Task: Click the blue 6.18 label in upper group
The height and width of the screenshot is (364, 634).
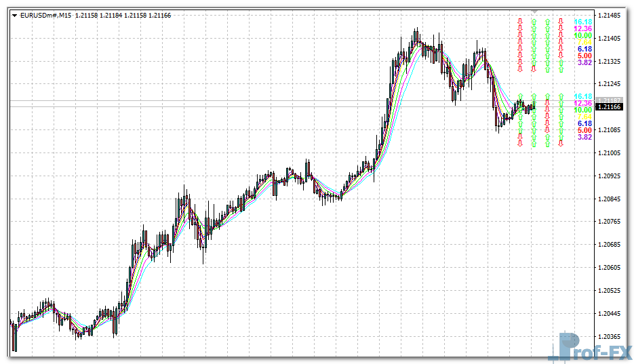Action: click(584, 49)
